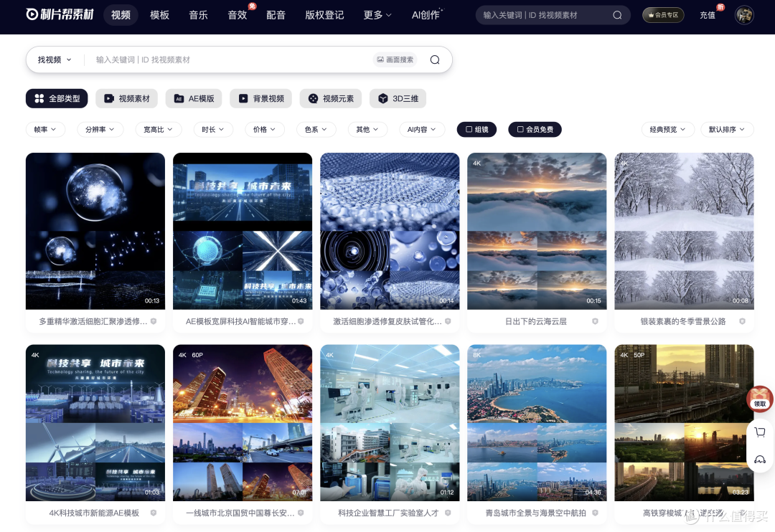Open the 科技企业智慧工厂 video thumbnail

point(390,423)
